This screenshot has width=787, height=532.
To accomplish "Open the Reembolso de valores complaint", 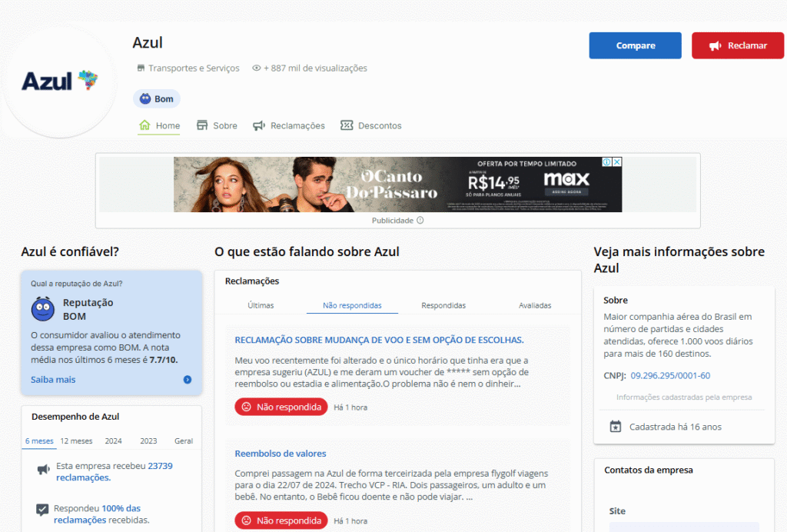I will (x=281, y=454).
